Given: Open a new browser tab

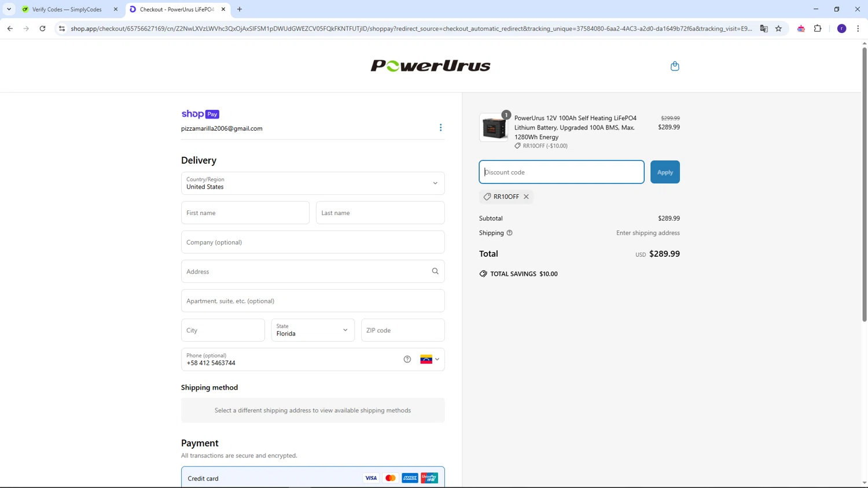Looking at the screenshot, I should coord(240,9).
